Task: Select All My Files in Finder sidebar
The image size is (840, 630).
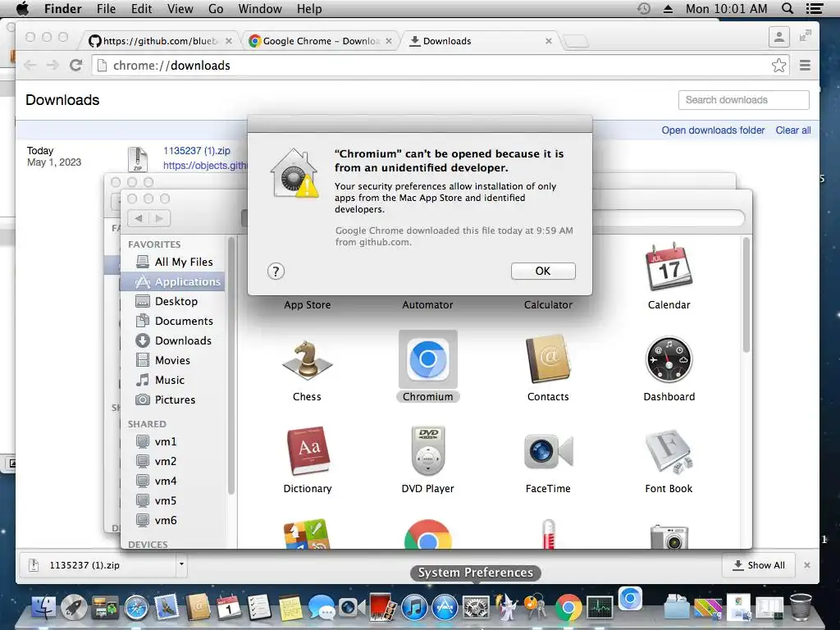Action: pos(172,262)
